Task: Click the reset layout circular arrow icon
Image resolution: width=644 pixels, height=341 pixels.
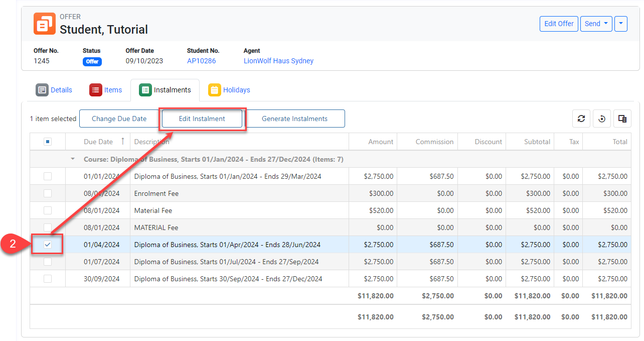Action: coord(602,119)
